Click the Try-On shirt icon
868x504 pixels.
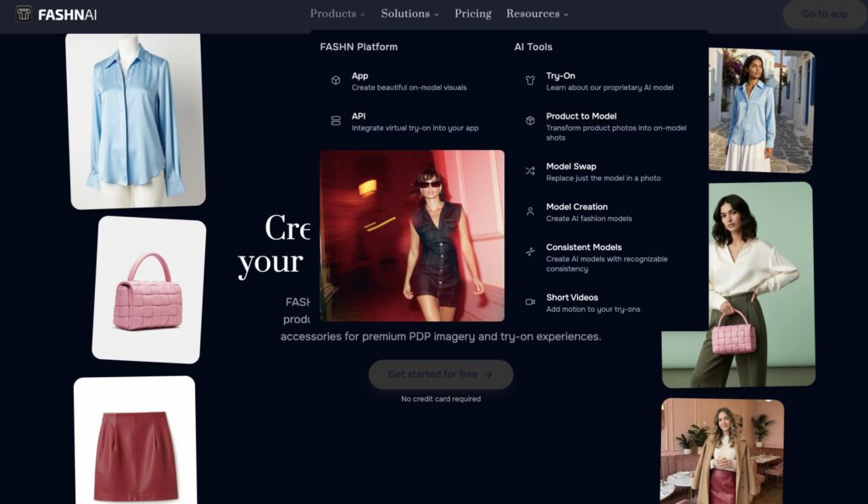click(530, 80)
